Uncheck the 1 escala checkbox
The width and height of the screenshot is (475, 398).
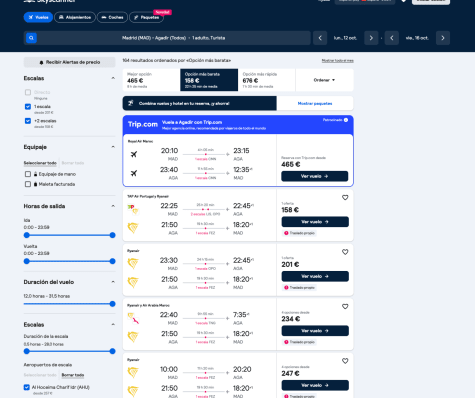tap(28, 107)
